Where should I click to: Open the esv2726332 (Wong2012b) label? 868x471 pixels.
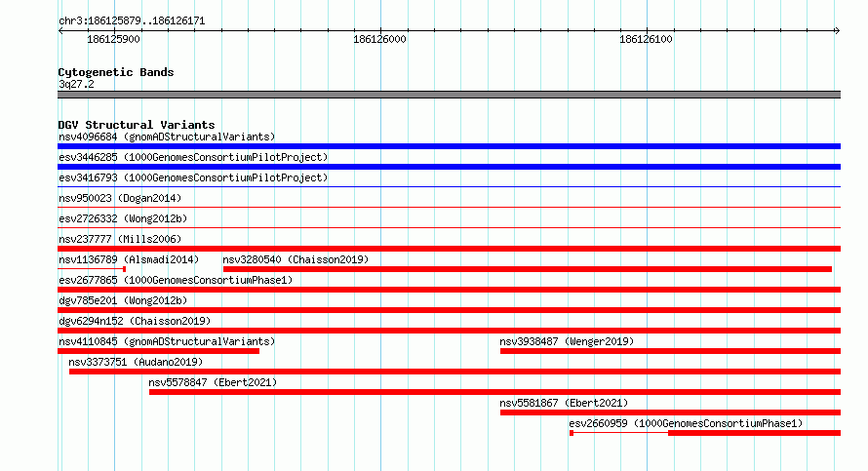[123, 218]
